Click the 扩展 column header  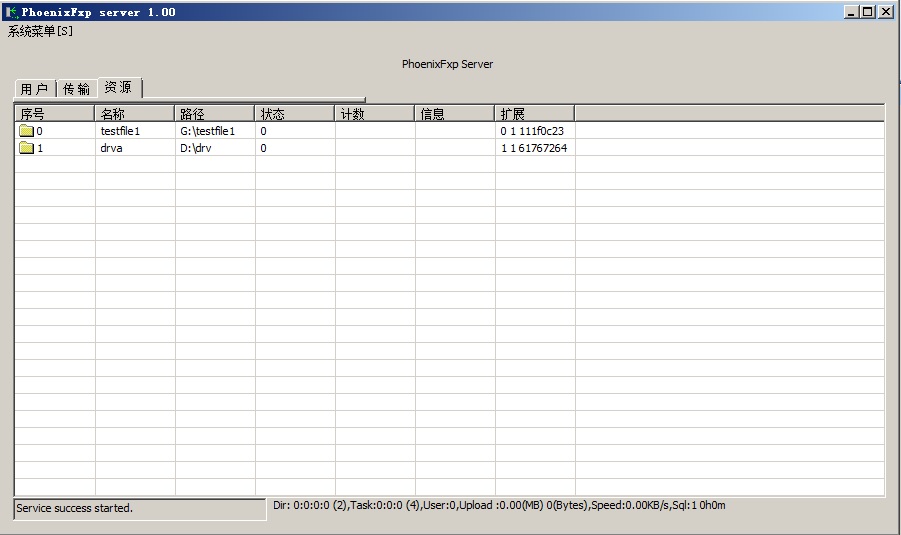(534, 114)
